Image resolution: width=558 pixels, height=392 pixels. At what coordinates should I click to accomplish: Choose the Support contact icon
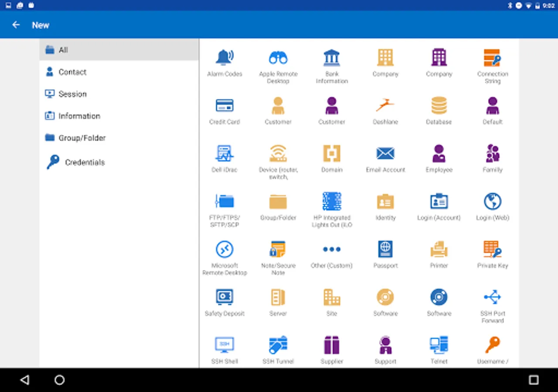tap(385, 345)
